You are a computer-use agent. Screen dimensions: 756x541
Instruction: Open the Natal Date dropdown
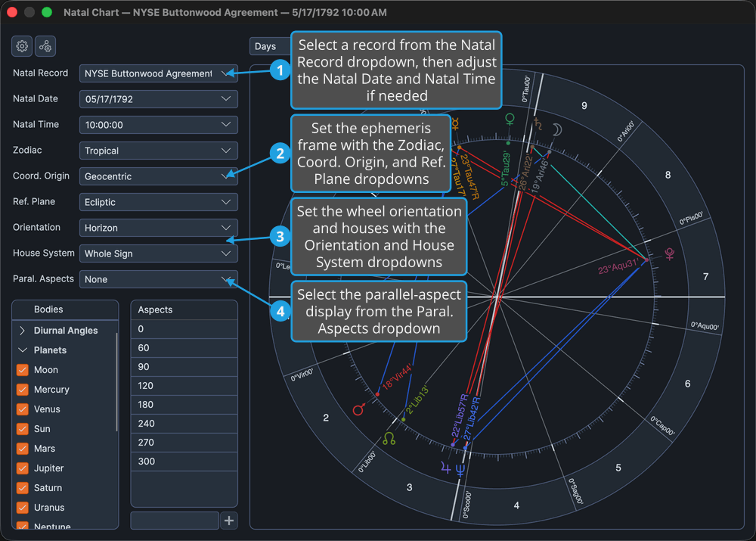coord(158,99)
